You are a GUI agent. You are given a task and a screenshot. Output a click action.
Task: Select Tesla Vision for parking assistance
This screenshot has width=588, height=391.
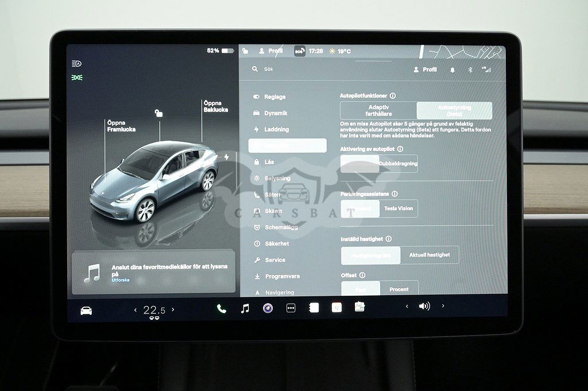pyautogui.click(x=398, y=208)
